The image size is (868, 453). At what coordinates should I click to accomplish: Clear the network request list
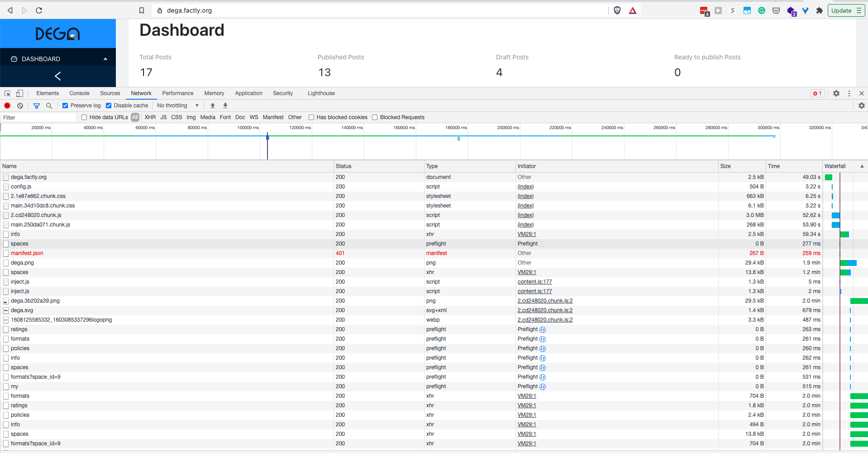(x=20, y=105)
